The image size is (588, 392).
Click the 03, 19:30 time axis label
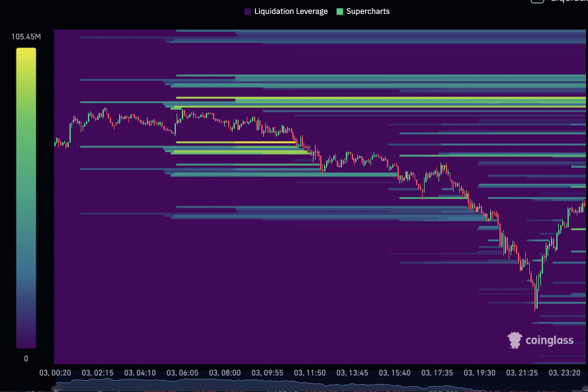(480, 373)
